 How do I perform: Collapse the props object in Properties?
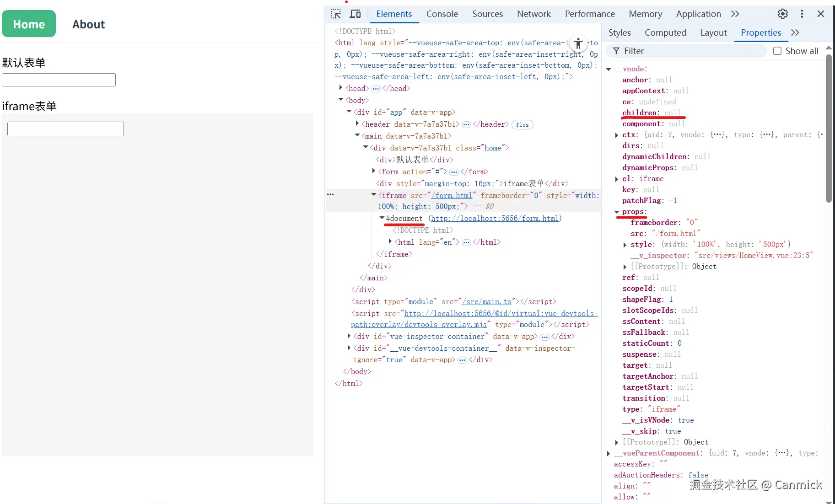pyautogui.click(x=617, y=212)
